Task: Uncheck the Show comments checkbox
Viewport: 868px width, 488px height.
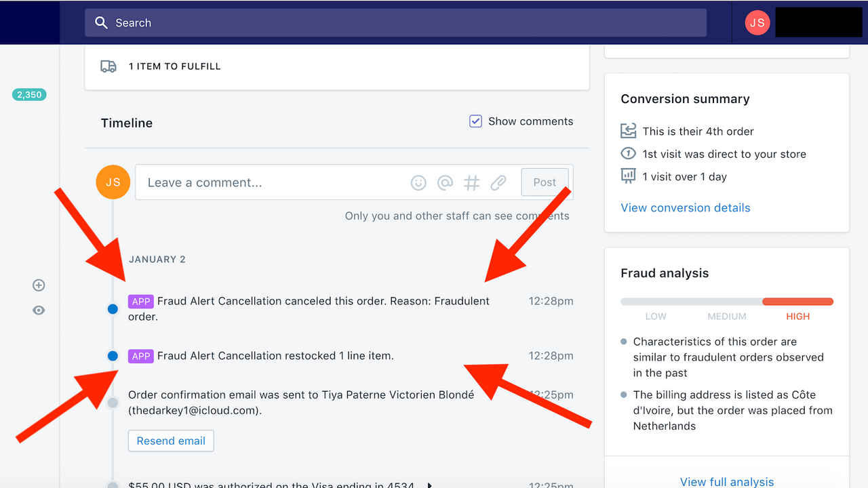Action: coord(475,121)
